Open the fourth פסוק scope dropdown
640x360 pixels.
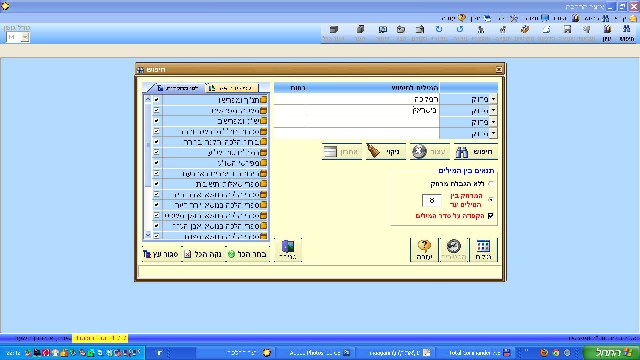pos(493,133)
